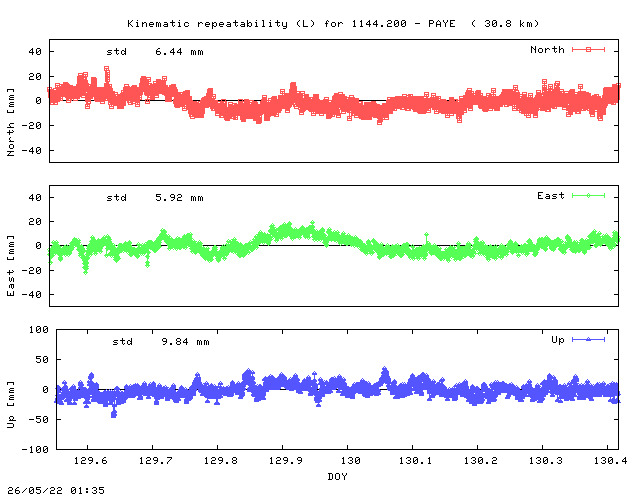Click the blue Up legend line sample
640x496 pixels.
588,340
